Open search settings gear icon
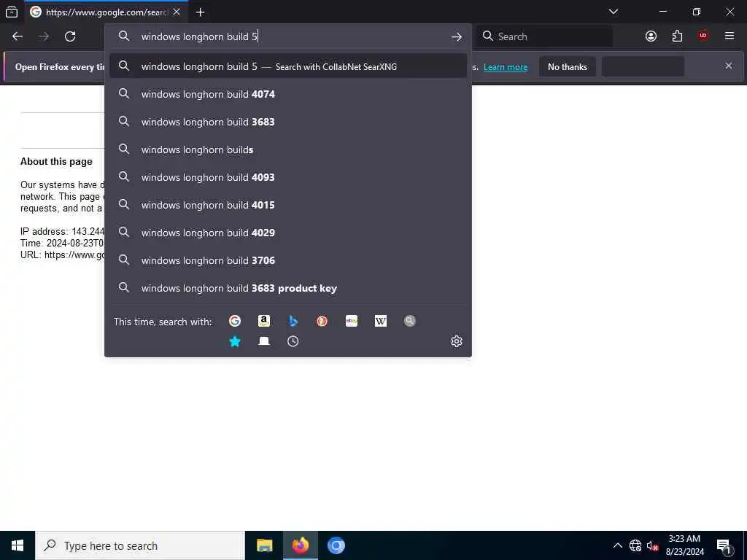Image resolution: width=747 pixels, height=560 pixels. [457, 341]
